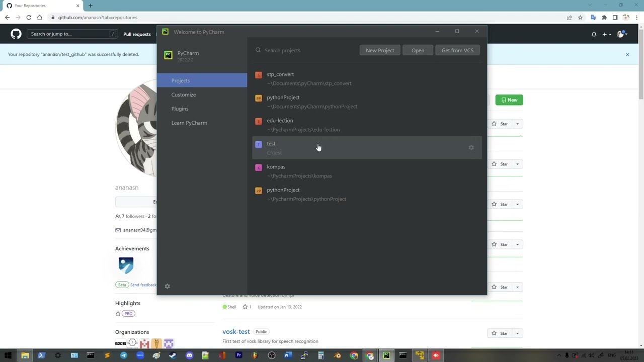Click the kompas project icon

pyautogui.click(x=259, y=167)
